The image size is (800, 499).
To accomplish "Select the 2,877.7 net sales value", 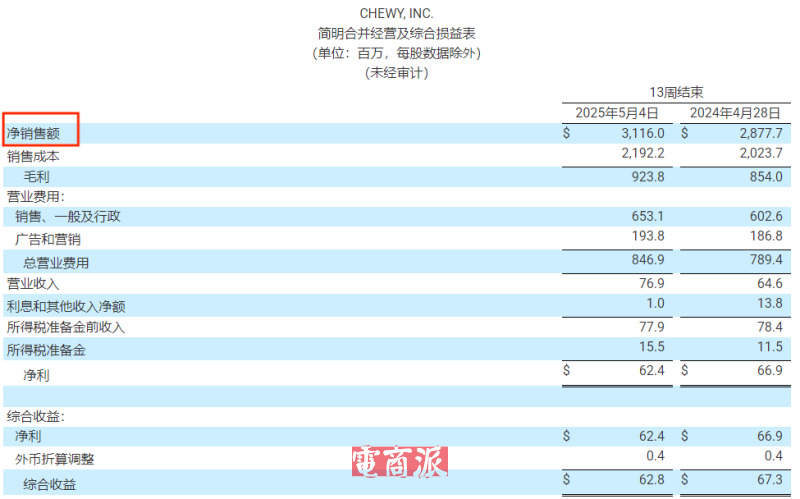I will pos(759,133).
